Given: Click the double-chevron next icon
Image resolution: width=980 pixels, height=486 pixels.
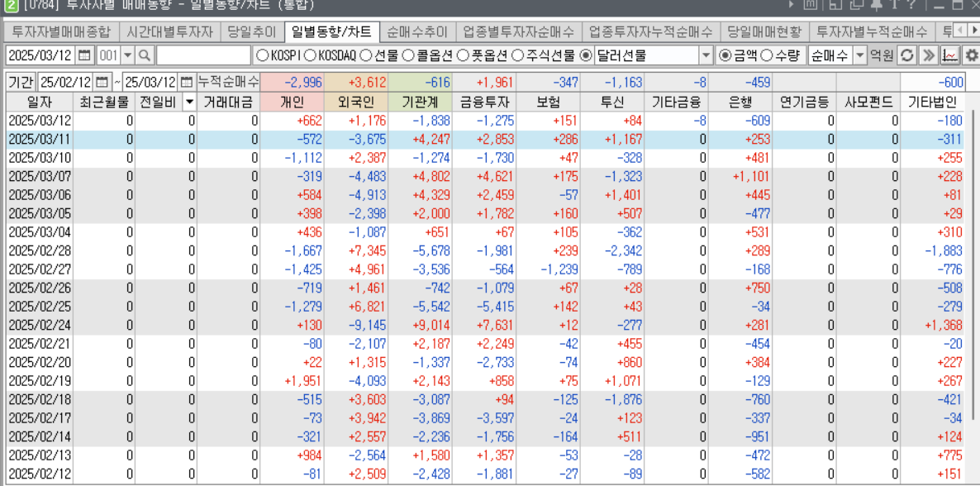Looking at the screenshot, I should [928, 56].
